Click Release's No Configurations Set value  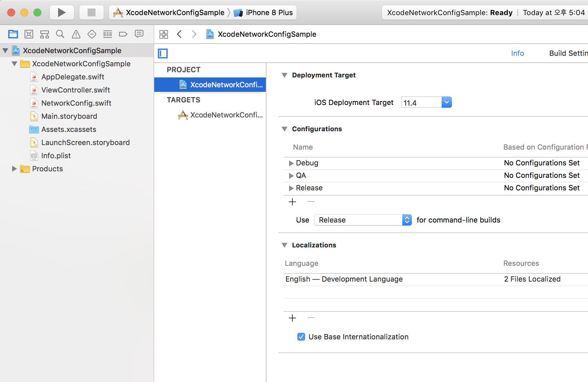tap(542, 188)
